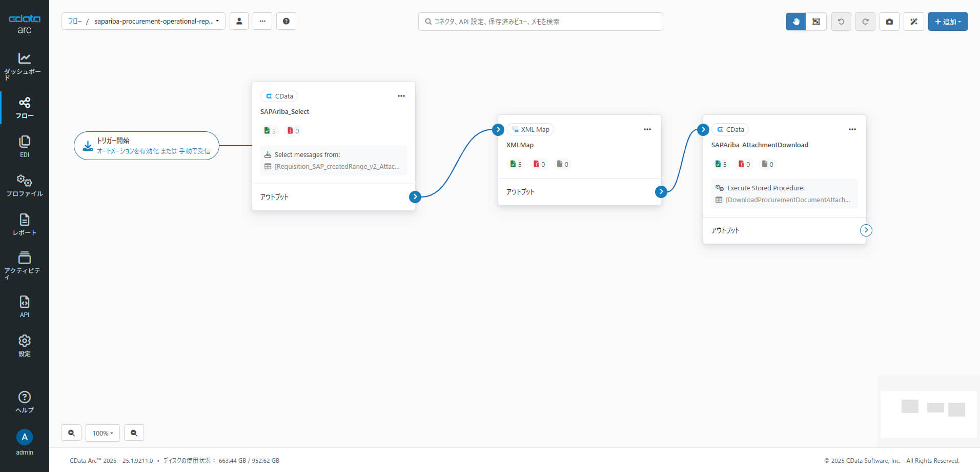Select the box selection tool
This screenshot has width=980, height=472.
(x=816, y=22)
